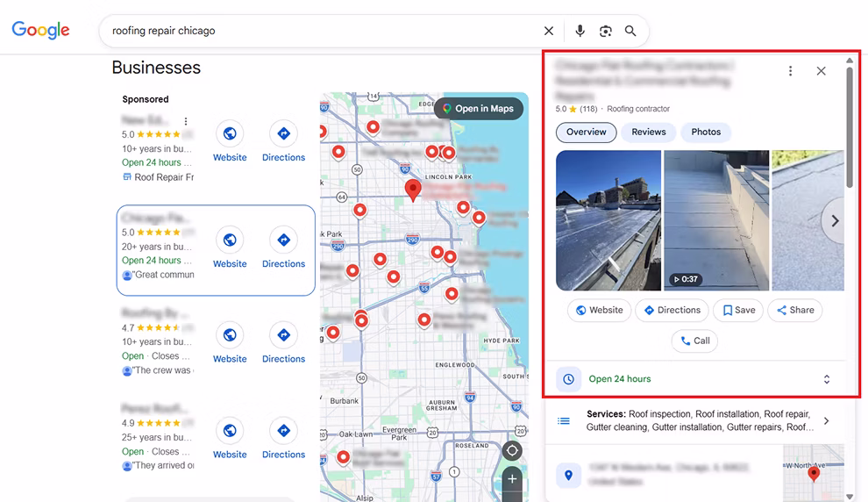Select the Overview tab

point(587,133)
